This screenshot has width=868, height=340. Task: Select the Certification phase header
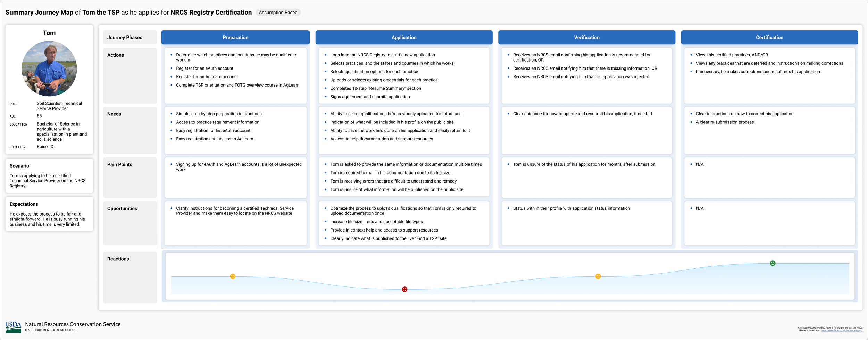tap(769, 37)
